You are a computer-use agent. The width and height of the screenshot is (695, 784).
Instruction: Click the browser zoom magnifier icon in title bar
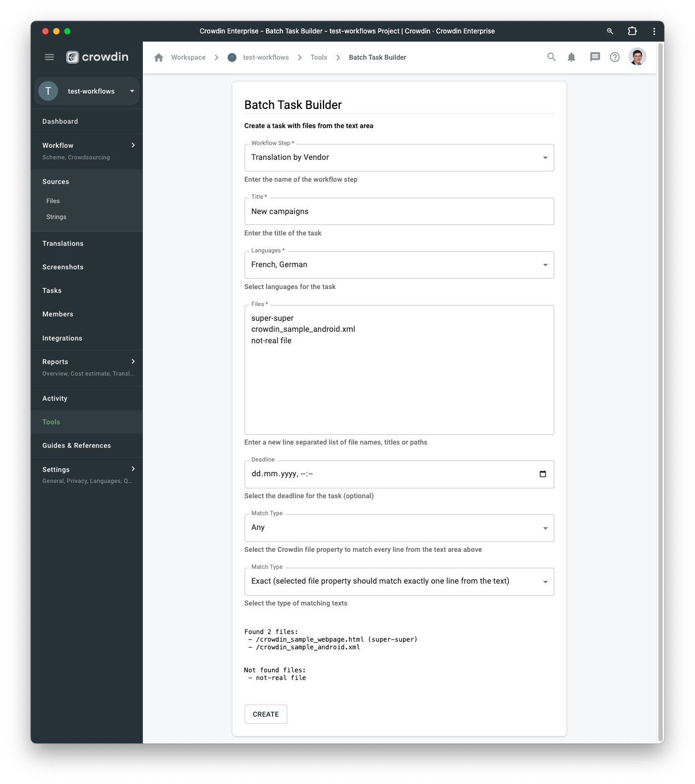pos(610,31)
